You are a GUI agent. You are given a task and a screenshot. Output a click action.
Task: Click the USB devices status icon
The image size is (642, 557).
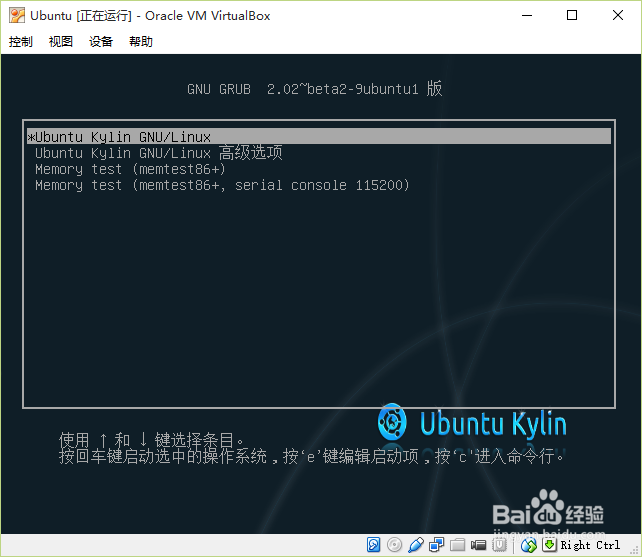(x=416, y=545)
